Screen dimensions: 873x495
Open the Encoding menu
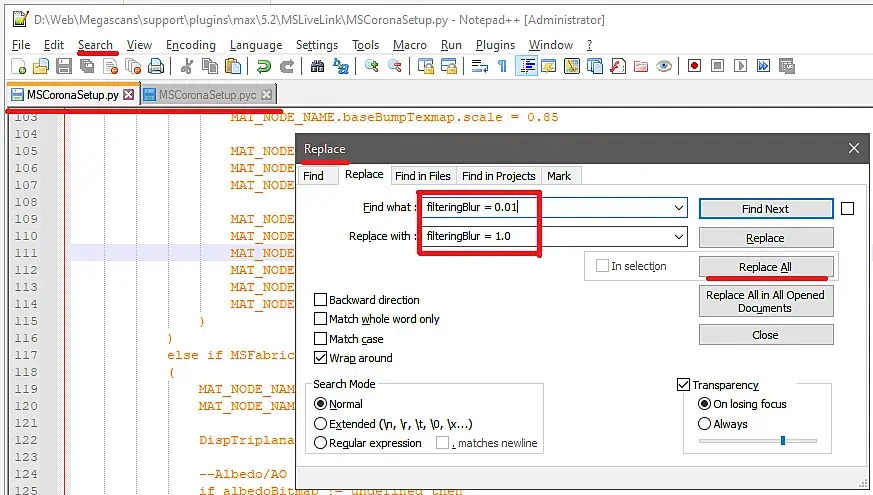[190, 45]
